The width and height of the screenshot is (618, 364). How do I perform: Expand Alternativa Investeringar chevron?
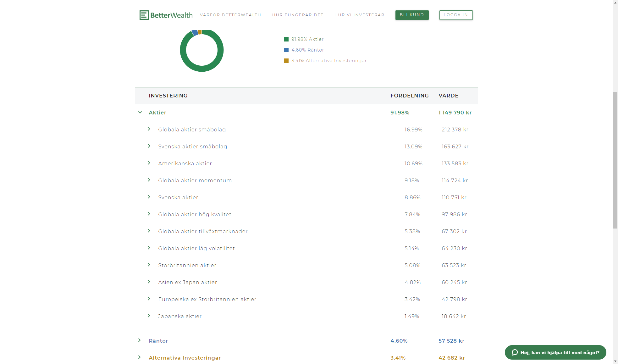pyautogui.click(x=140, y=357)
